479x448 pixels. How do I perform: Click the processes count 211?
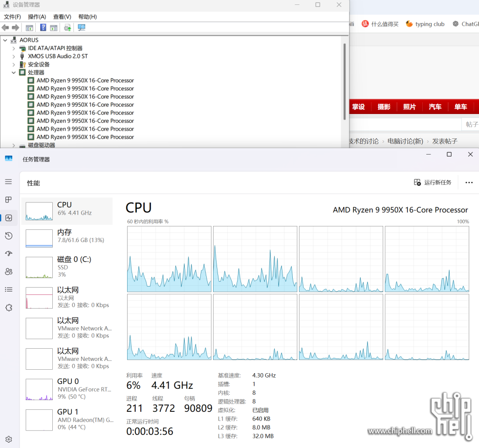(134, 408)
